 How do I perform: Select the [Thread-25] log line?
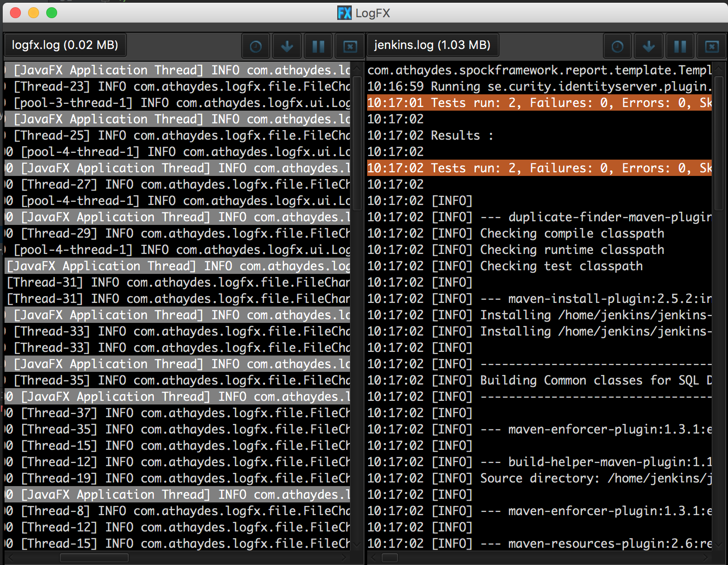[x=177, y=136]
